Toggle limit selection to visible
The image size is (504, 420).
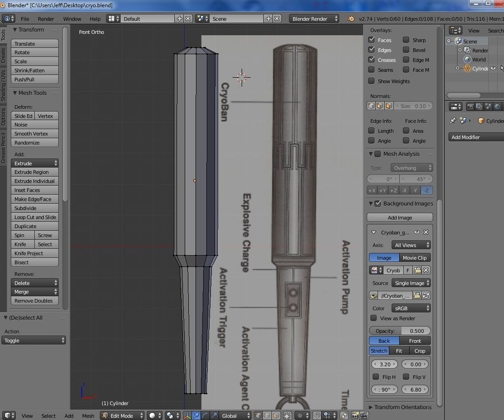(x=287, y=416)
